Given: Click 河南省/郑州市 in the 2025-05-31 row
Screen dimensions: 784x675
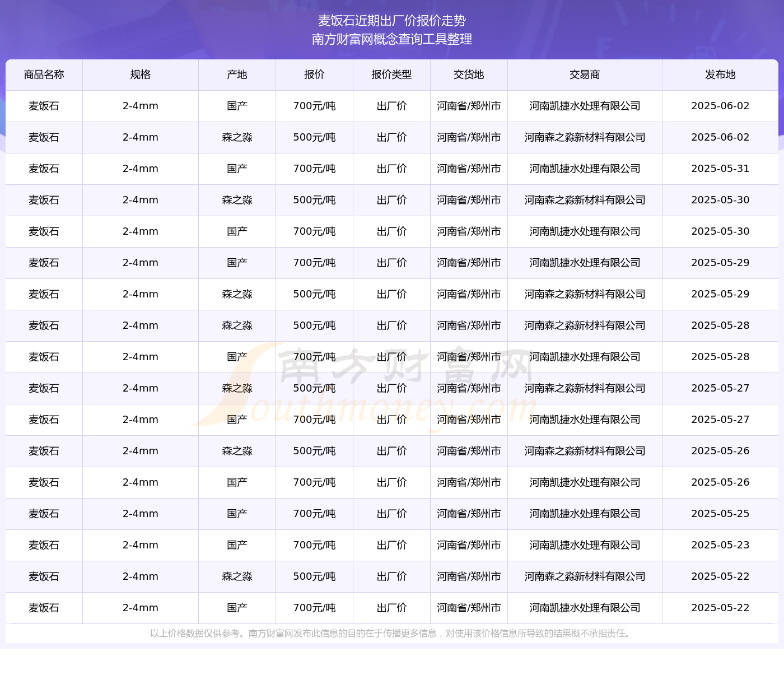Looking at the screenshot, I should coord(469,169).
